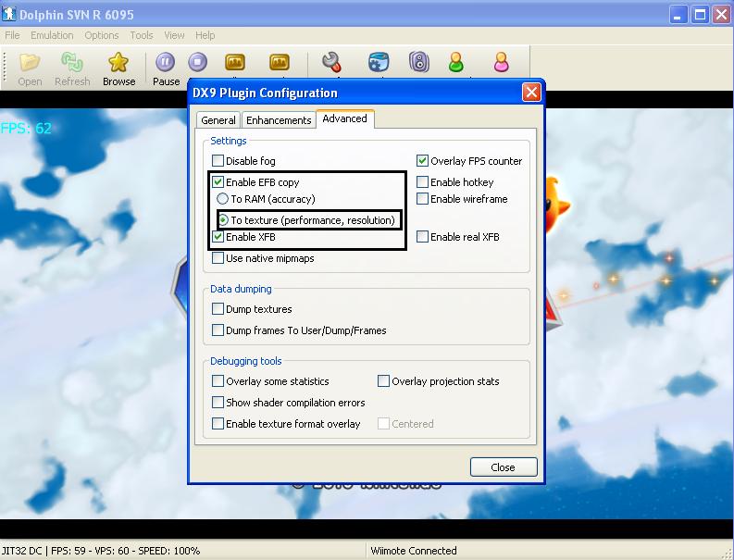Click the Settings group label

(x=228, y=141)
